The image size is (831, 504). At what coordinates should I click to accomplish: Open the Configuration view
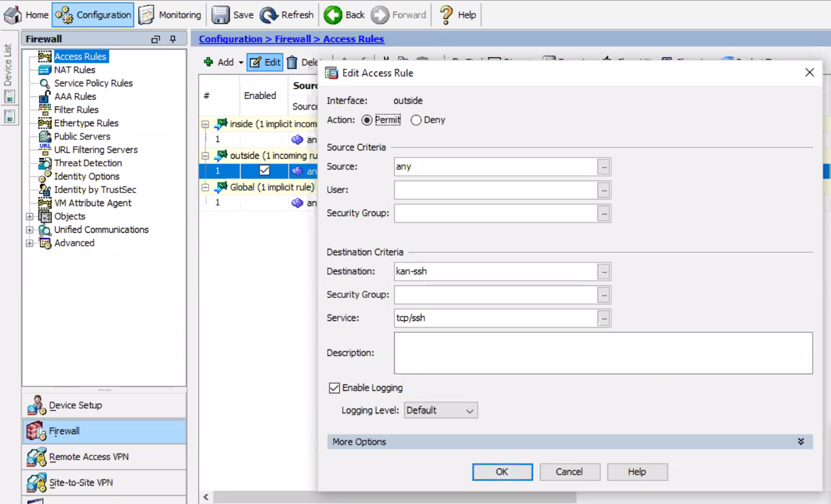pyautogui.click(x=93, y=15)
